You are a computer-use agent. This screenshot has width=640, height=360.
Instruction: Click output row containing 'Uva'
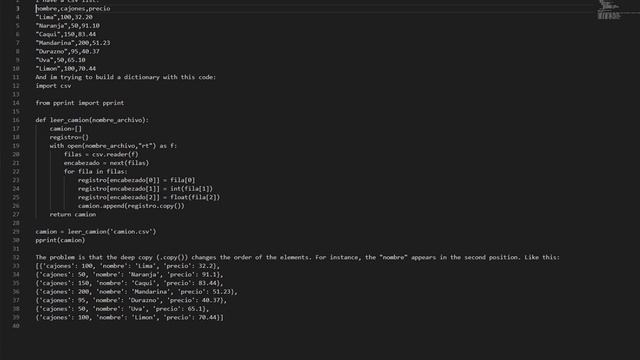[122, 309]
